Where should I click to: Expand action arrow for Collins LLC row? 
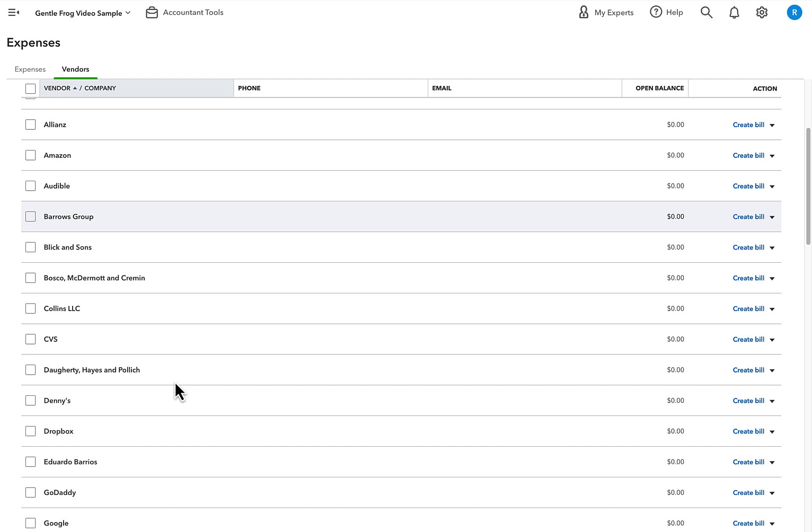[x=772, y=309]
